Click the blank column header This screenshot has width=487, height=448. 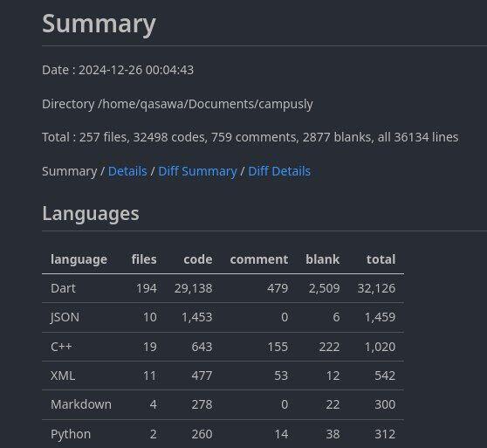[x=322, y=259]
